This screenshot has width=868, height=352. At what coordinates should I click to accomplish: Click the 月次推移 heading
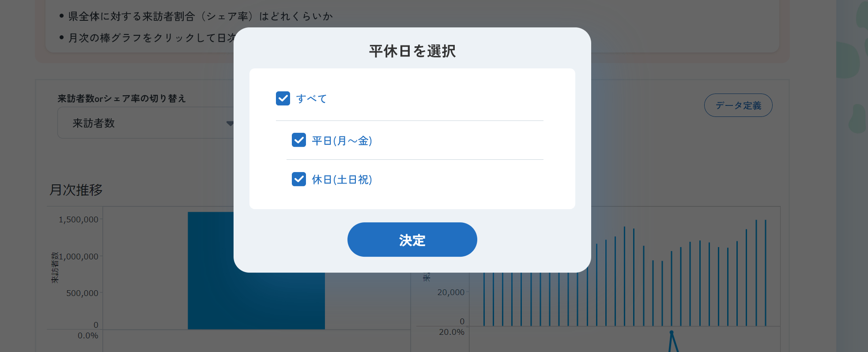coord(76,190)
